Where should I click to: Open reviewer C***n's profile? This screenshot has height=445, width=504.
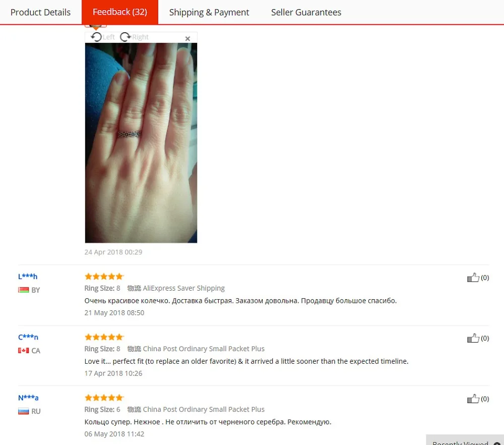pyautogui.click(x=28, y=337)
